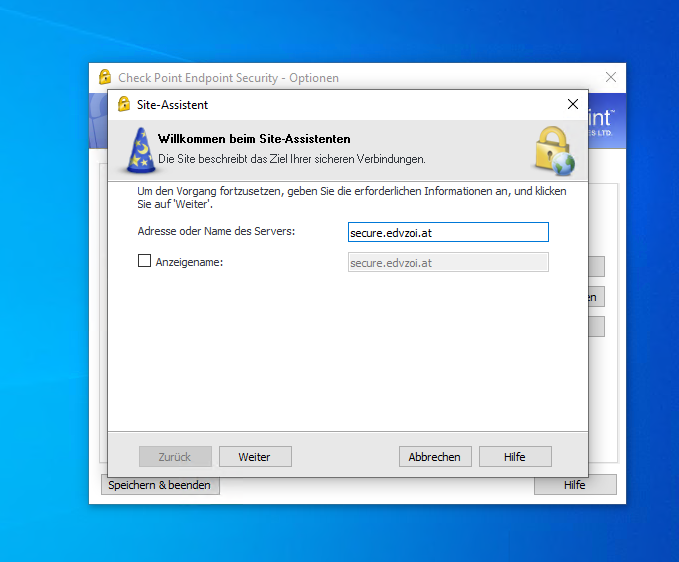Click the Site-Assistent title bar lock icon

124,104
